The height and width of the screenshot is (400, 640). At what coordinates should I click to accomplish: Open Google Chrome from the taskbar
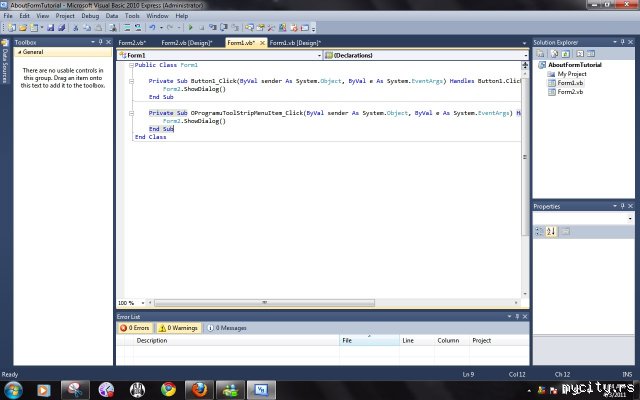pos(168,389)
